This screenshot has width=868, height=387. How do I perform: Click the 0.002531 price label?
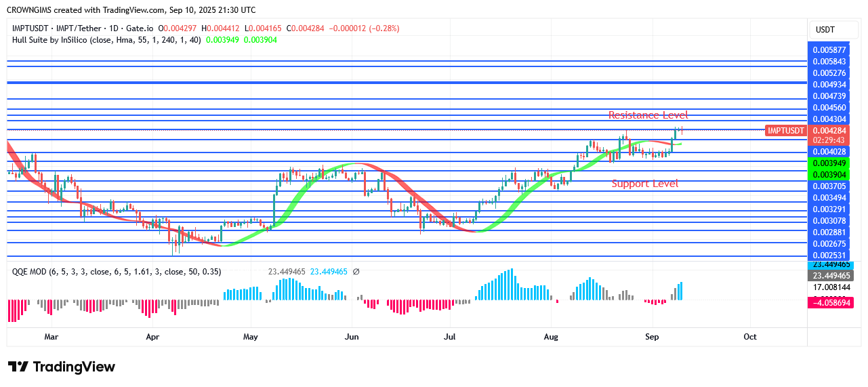pyautogui.click(x=829, y=255)
